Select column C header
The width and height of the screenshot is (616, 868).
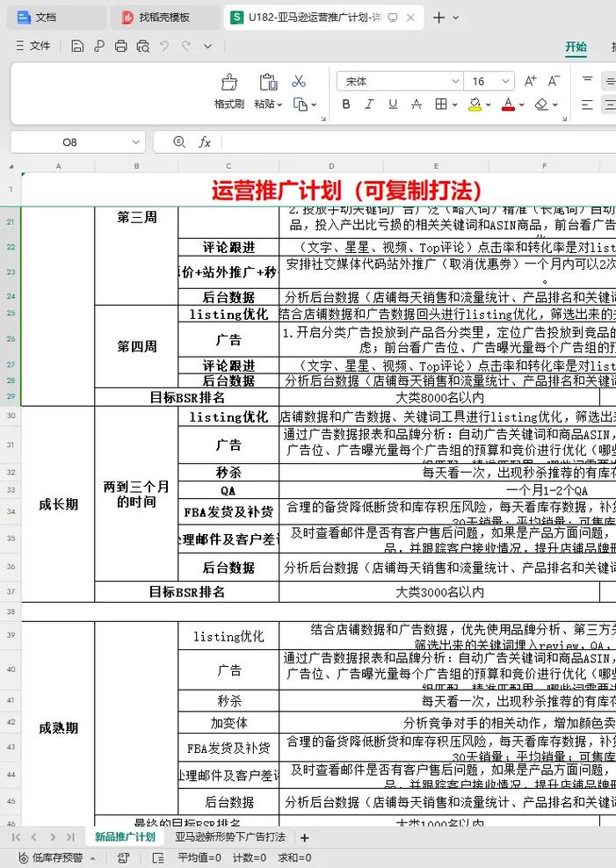tap(228, 165)
